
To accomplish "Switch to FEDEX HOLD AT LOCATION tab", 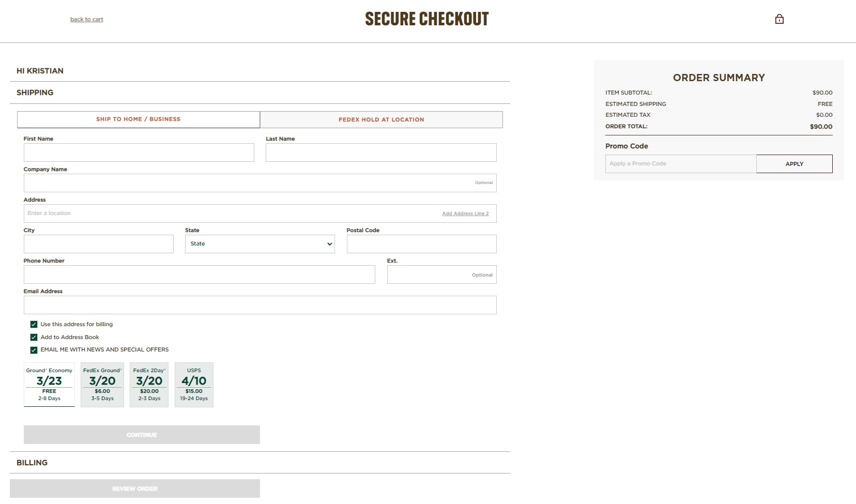I will tap(381, 119).
